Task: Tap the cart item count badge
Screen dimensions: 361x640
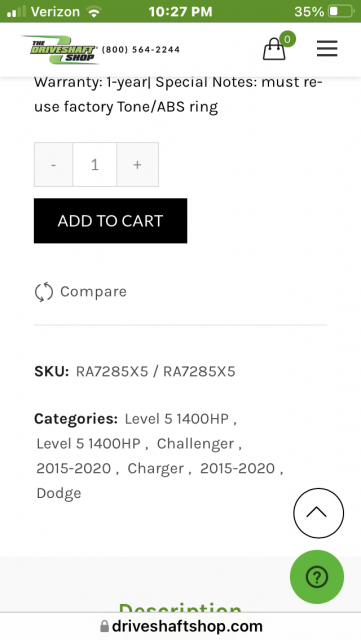Action: pyautogui.click(x=287, y=39)
